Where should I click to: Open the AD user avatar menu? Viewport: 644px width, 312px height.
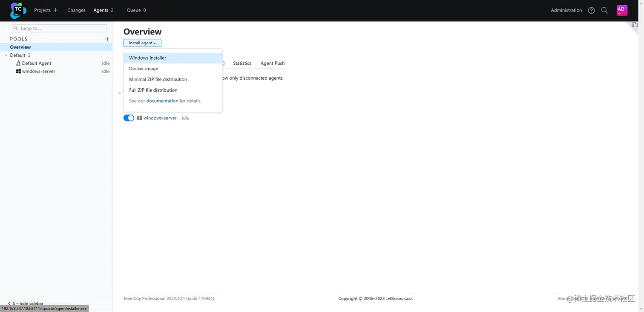point(622,10)
